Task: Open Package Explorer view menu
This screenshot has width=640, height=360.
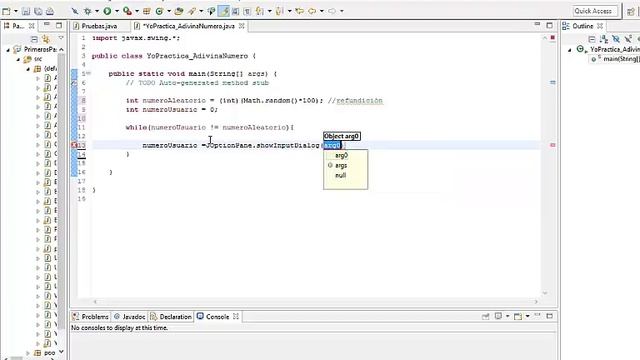Action: [61, 38]
